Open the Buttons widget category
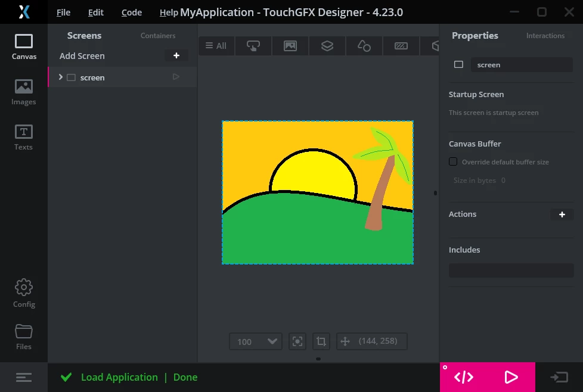Screen dimensions: 583x392 click(253, 46)
